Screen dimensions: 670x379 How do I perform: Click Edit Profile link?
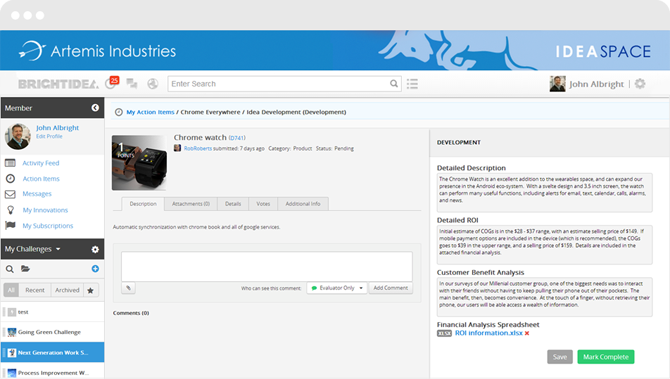coord(49,136)
